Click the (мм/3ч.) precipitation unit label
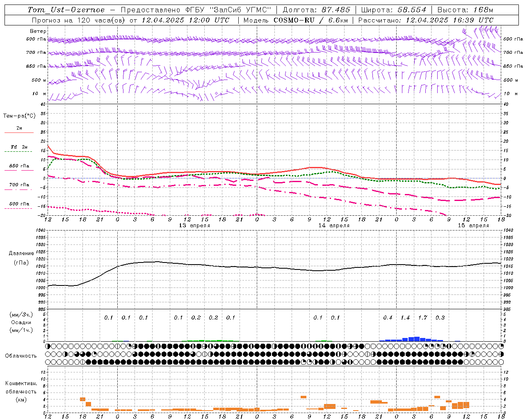This screenshot has height=420, width=525. pos(21,315)
